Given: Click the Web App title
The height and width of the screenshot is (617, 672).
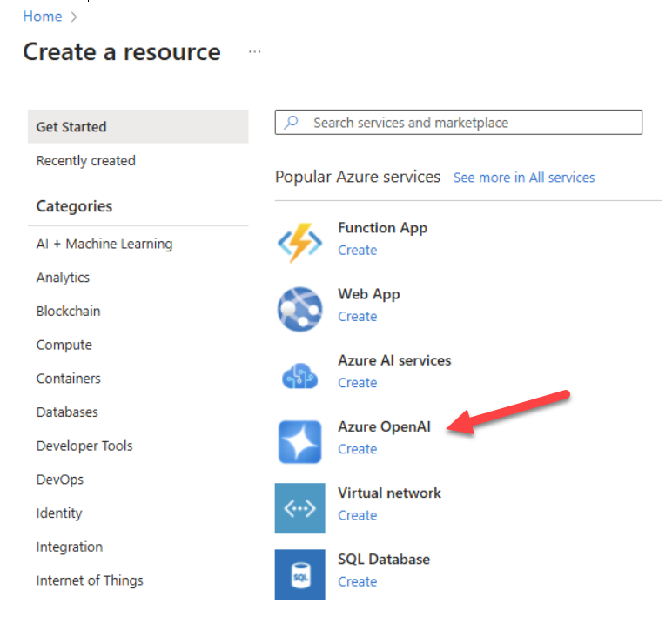Looking at the screenshot, I should click(x=368, y=294).
